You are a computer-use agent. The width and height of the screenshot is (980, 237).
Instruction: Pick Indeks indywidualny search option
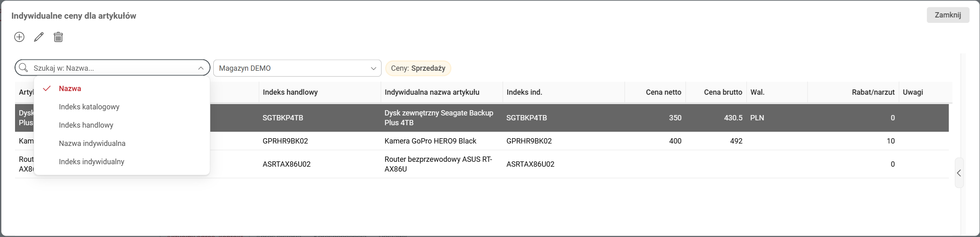(91, 162)
